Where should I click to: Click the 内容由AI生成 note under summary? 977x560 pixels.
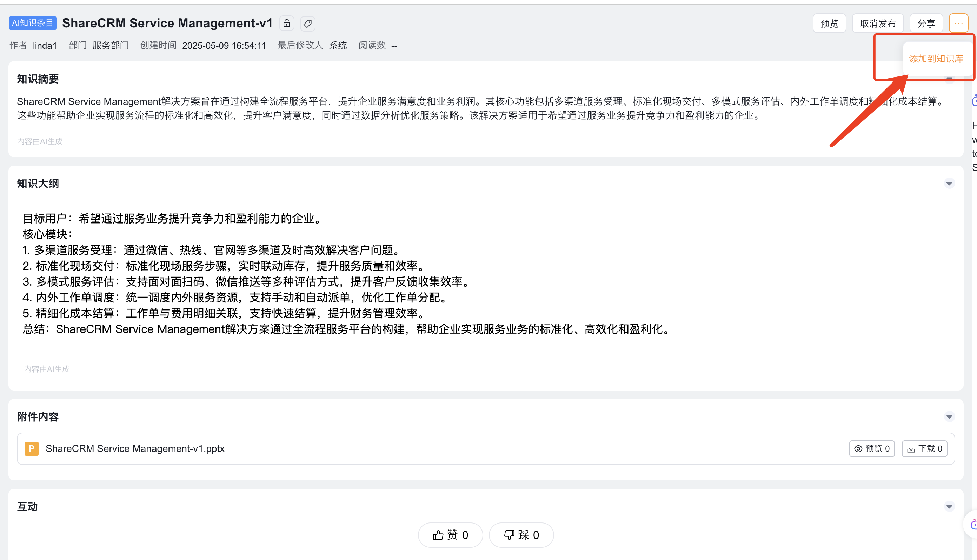tap(40, 141)
